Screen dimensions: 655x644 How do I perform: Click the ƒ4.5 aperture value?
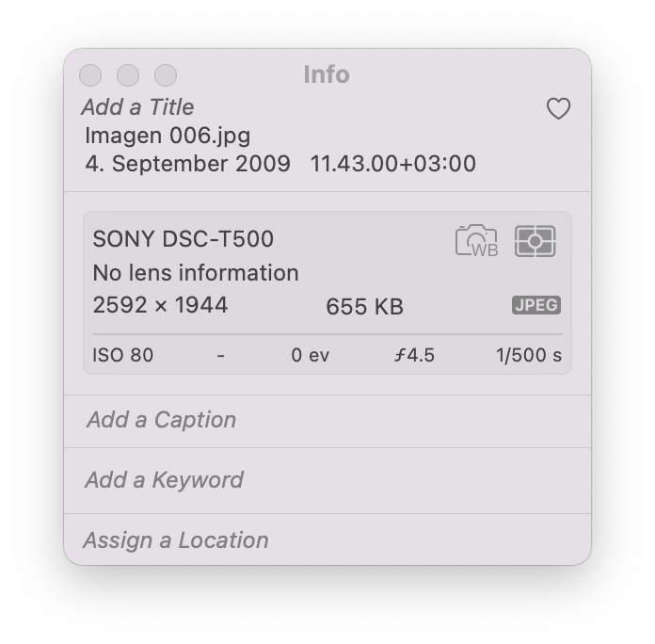point(414,356)
